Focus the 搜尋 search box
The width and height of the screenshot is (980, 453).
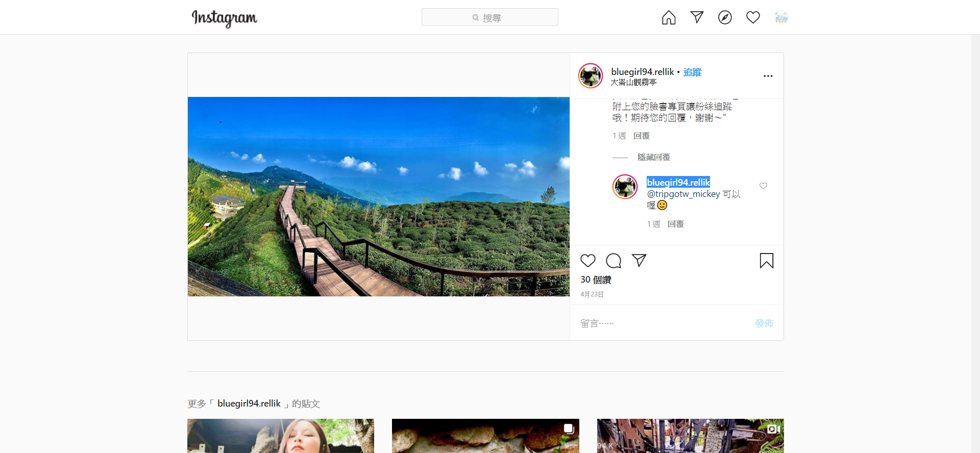(489, 17)
